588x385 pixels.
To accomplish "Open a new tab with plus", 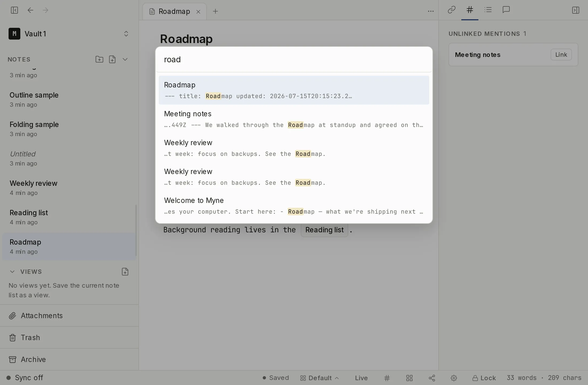I will 215,11.
